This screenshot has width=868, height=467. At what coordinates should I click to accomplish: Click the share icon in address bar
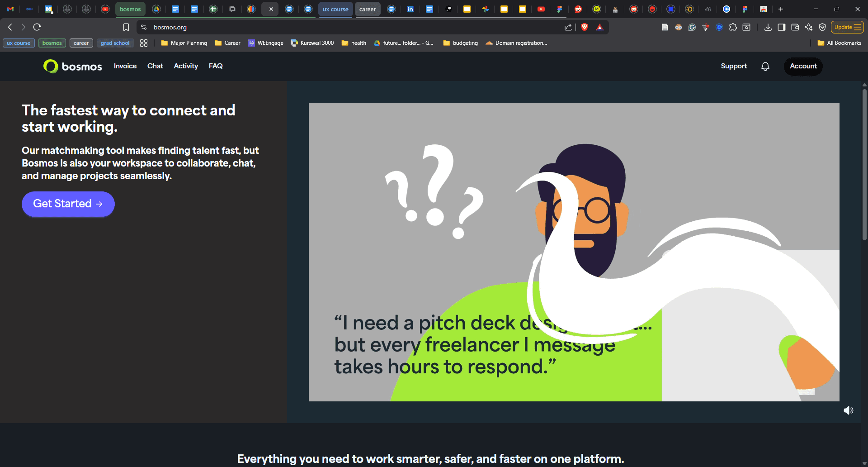(568, 27)
